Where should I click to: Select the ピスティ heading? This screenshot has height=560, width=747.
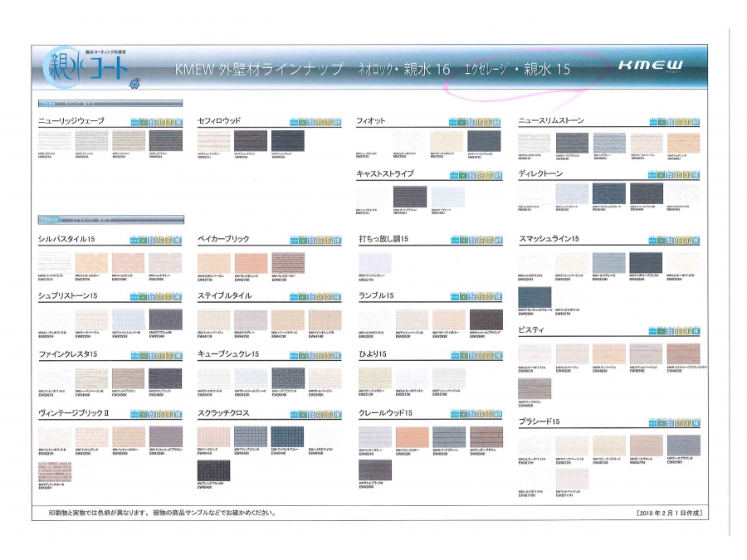click(x=531, y=329)
